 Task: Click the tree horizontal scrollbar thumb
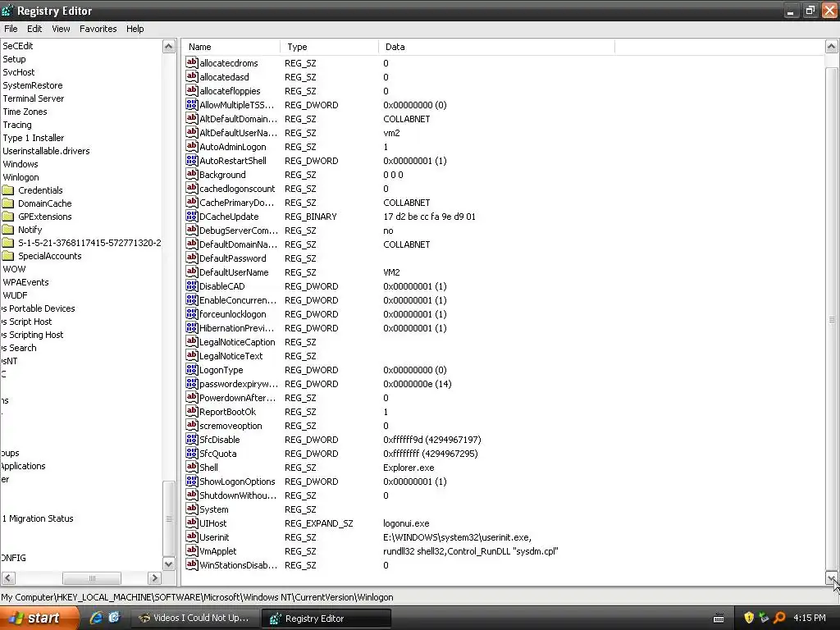92,578
